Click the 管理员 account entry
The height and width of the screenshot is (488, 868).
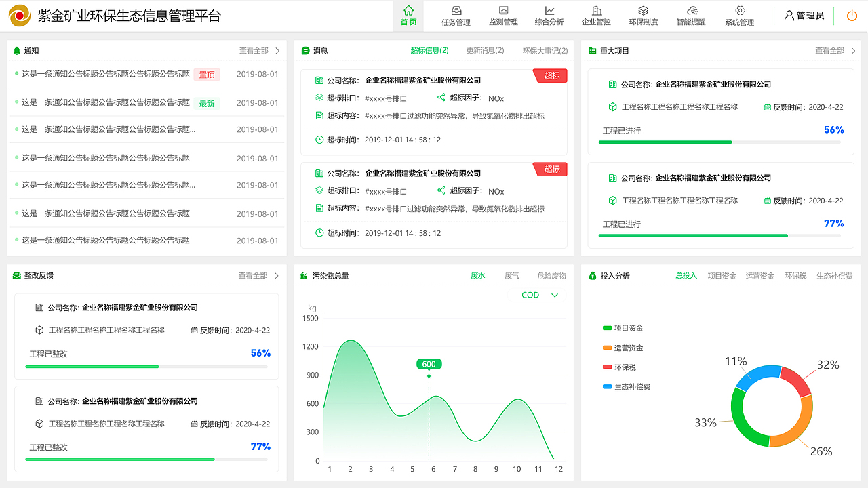804,15
